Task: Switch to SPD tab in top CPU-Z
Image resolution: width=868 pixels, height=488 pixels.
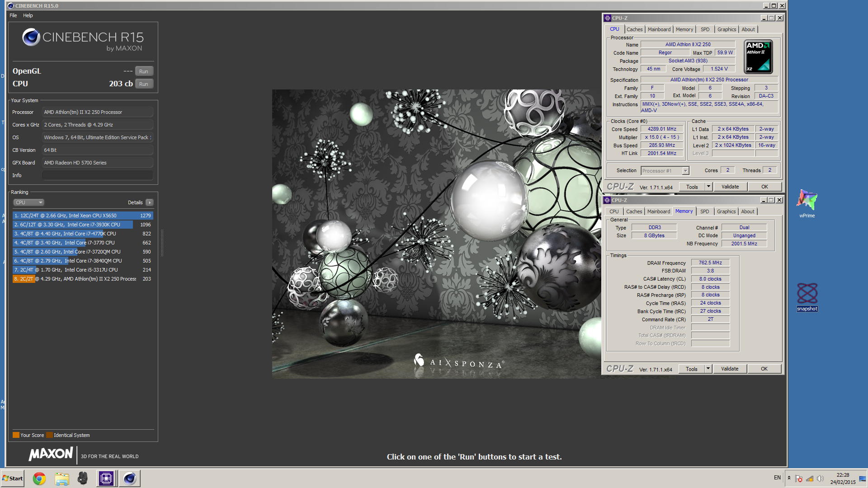Action: (x=705, y=29)
